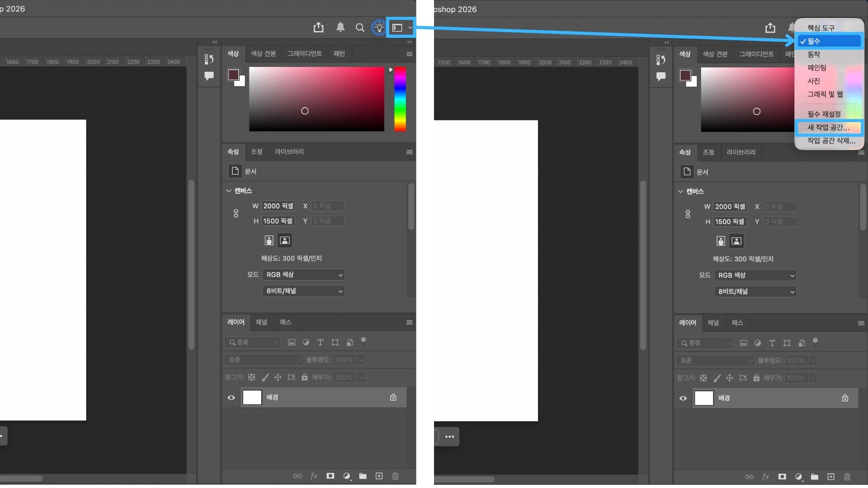
Task: Open the Discover lightbulb in the left screenshot
Action: click(379, 28)
